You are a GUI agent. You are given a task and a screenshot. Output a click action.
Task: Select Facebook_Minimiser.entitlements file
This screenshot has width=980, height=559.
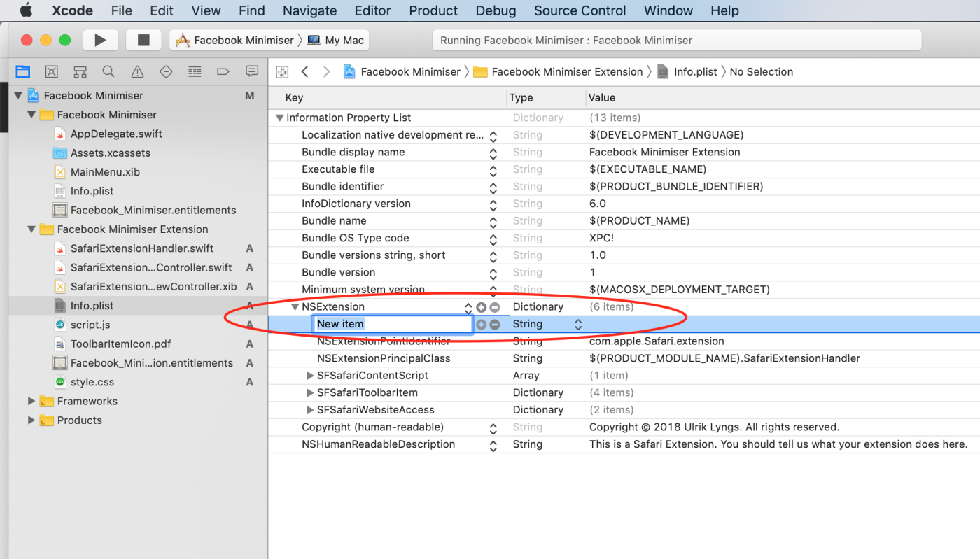point(153,210)
